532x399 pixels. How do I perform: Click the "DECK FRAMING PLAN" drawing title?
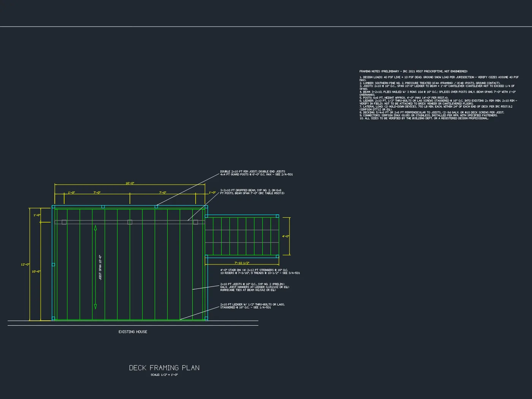coord(164,368)
